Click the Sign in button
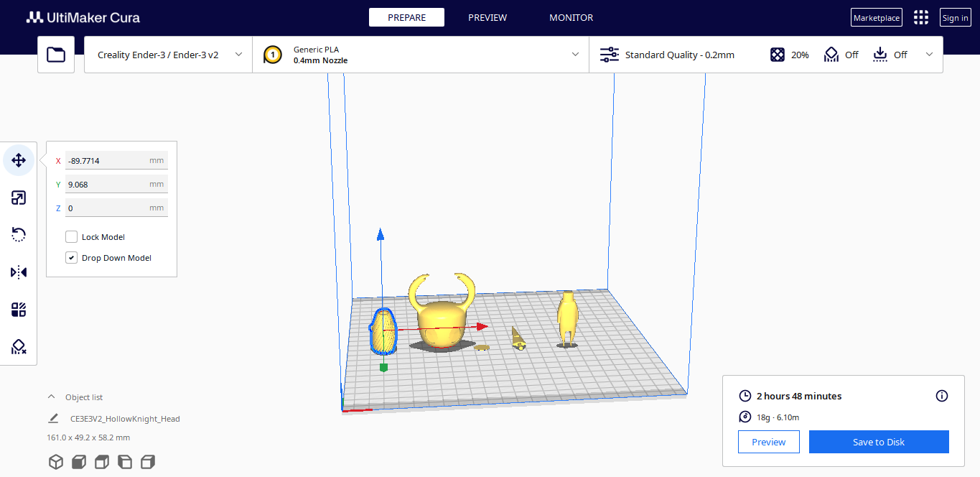This screenshot has width=980, height=477. point(956,18)
